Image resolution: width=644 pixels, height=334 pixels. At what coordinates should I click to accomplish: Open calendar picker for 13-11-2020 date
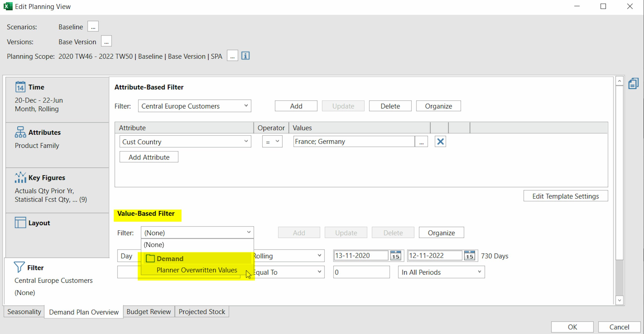pyautogui.click(x=396, y=255)
